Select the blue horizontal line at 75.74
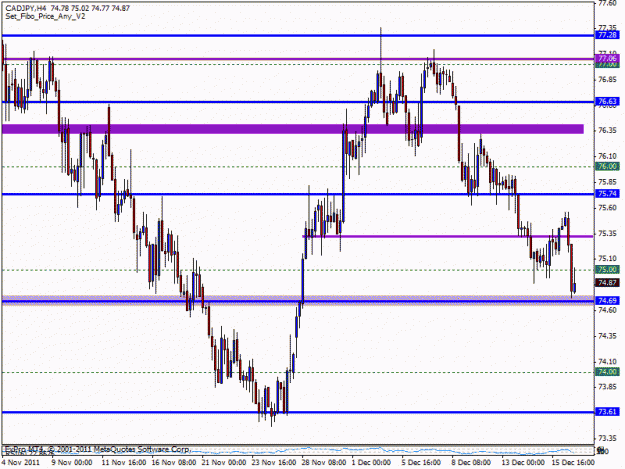Image resolution: width=625 pixels, height=469 pixels. (298, 194)
